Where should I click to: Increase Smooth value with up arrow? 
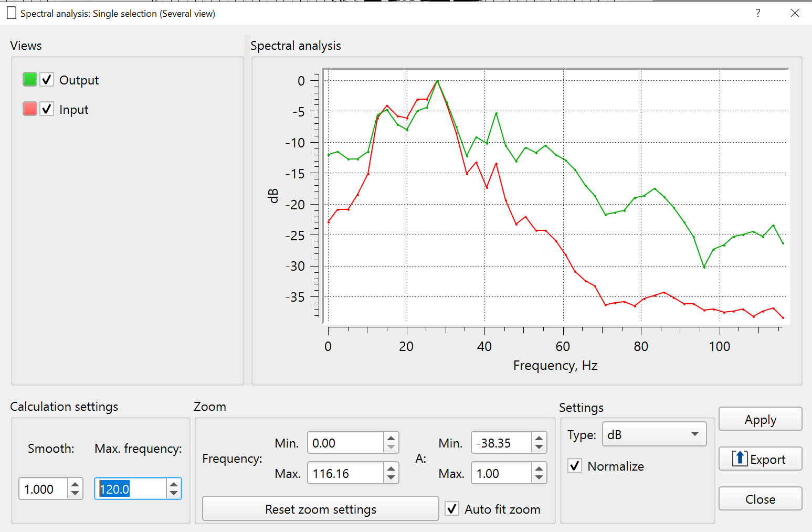pos(75,484)
